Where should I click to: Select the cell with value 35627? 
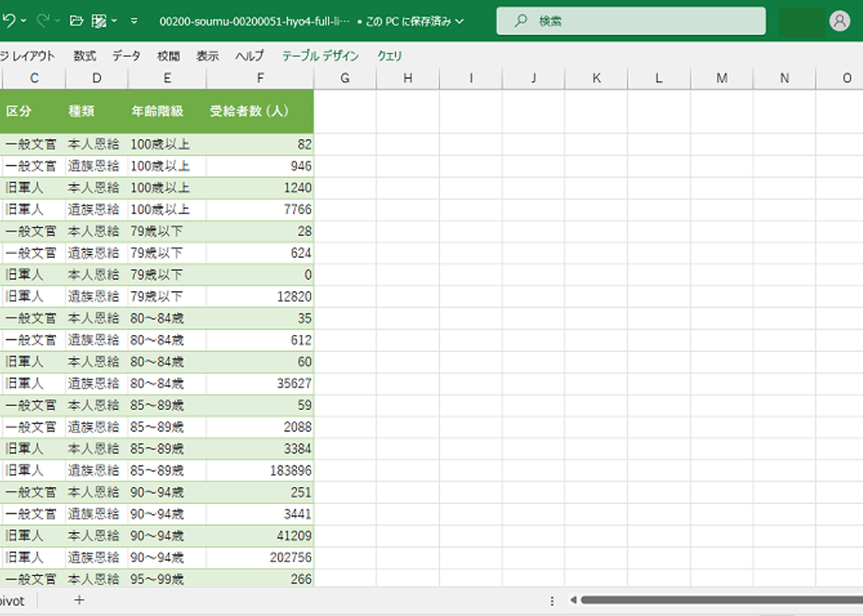(x=260, y=384)
